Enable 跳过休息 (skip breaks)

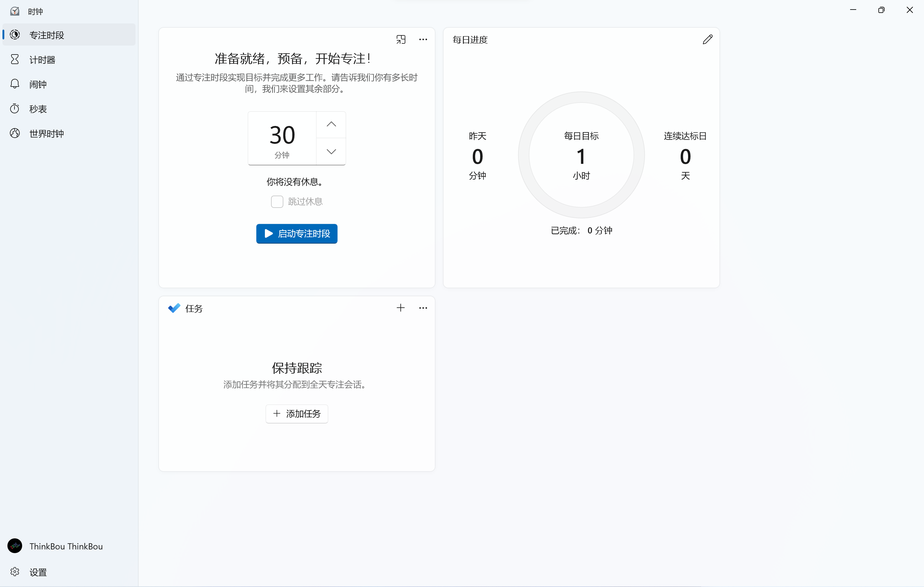pyautogui.click(x=277, y=201)
